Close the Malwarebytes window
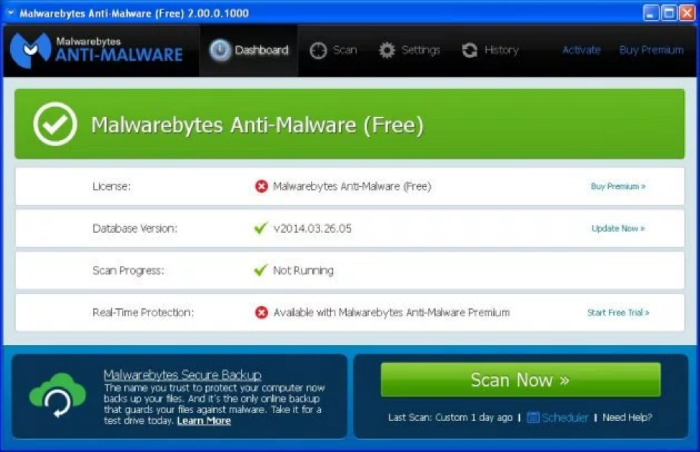This screenshot has width=700, height=452. (687, 13)
